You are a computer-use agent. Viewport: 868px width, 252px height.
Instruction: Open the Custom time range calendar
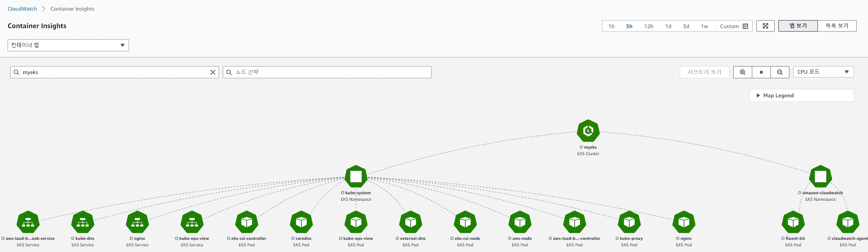tap(734, 26)
